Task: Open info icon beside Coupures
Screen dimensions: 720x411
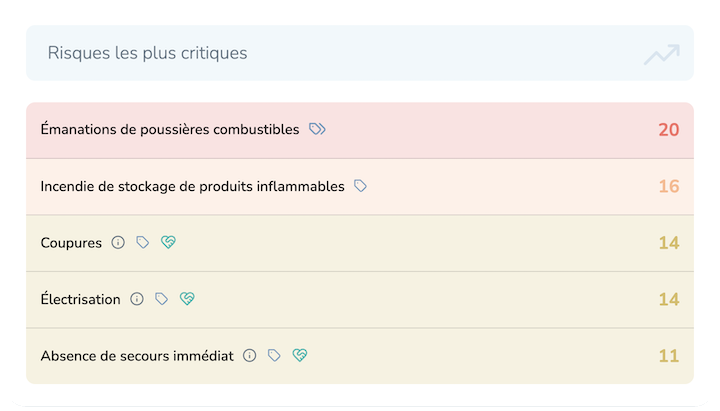Action: pyautogui.click(x=118, y=242)
